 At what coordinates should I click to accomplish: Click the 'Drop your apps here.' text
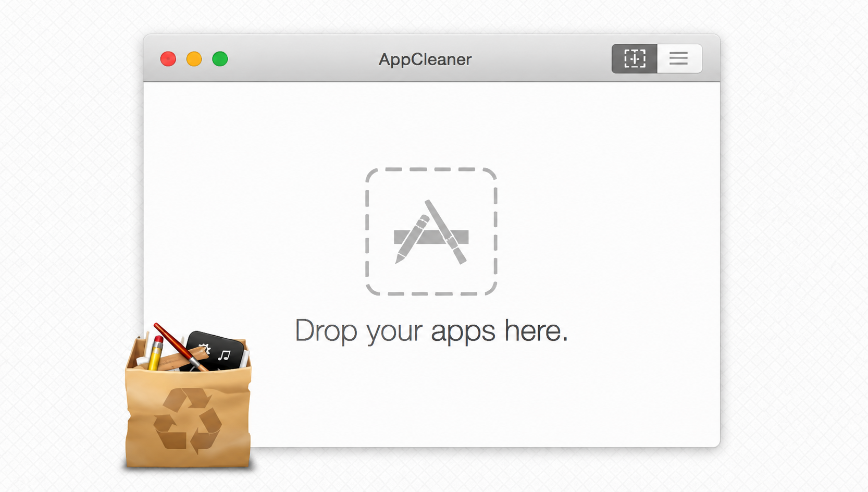[x=431, y=331]
